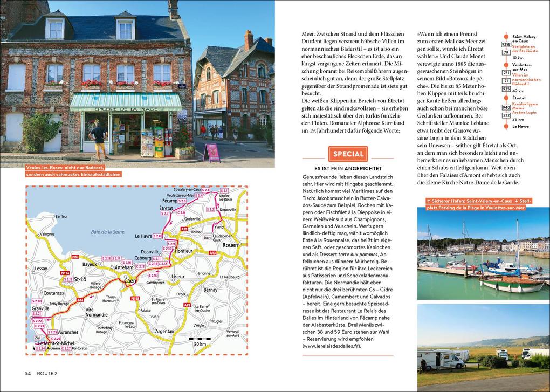Click the 925B stellplatz number badge in the sidebar

click(506, 45)
